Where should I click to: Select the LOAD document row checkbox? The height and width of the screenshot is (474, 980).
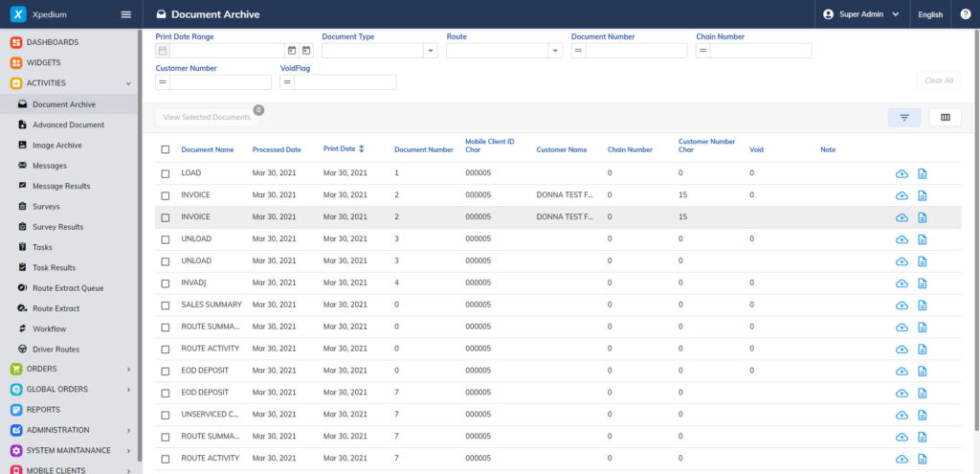166,173
